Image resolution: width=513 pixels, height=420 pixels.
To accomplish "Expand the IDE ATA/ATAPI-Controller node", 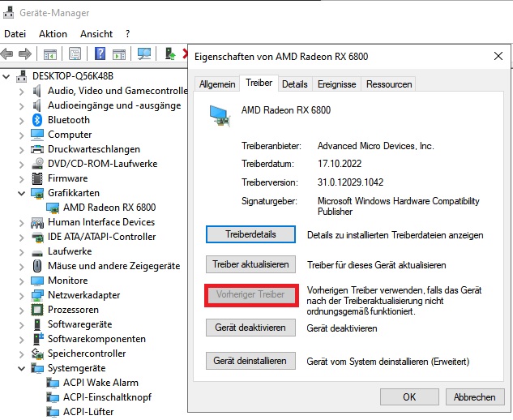I will click(22, 238).
